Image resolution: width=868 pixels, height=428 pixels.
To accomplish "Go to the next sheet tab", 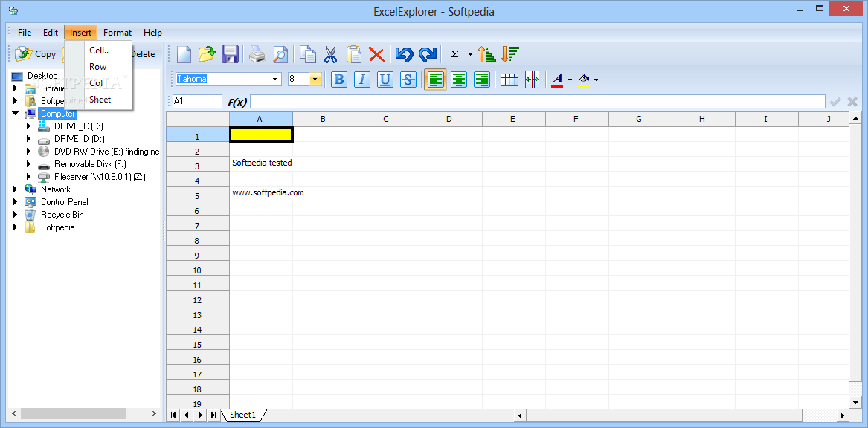I will click(199, 415).
